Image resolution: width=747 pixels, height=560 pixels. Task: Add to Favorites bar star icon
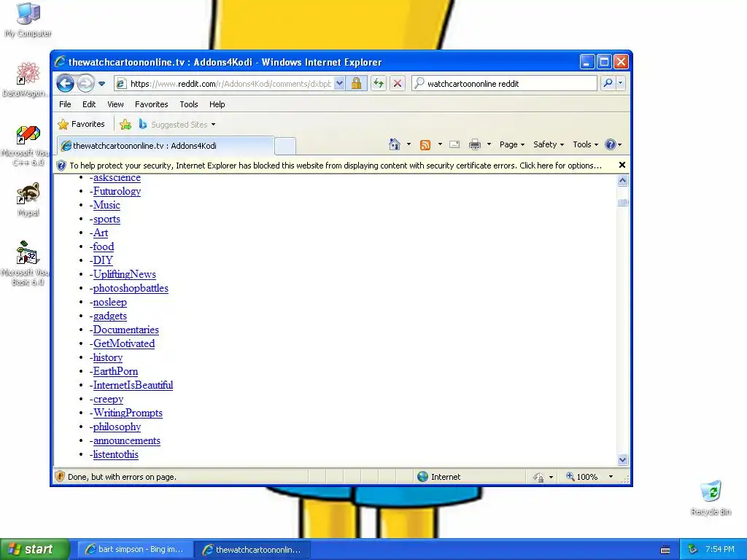point(125,125)
